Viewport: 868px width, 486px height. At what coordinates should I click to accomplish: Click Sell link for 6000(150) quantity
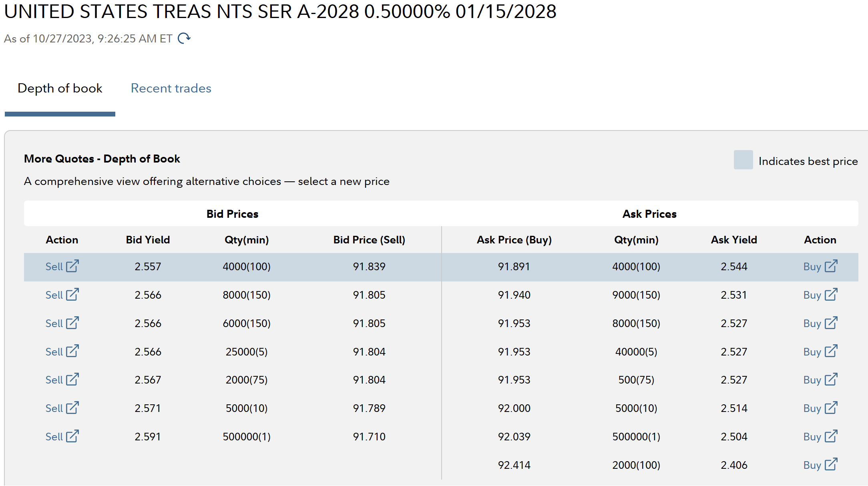54,323
